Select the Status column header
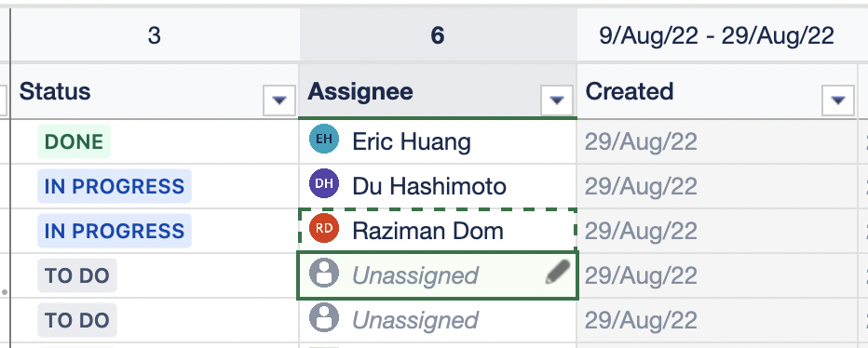Image resolution: width=868 pixels, height=348 pixels. [55, 91]
